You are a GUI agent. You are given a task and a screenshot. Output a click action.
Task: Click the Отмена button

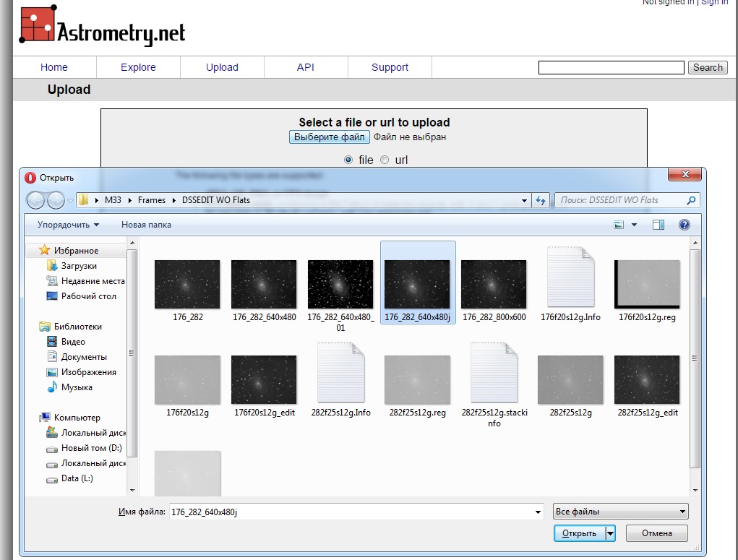(x=656, y=533)
